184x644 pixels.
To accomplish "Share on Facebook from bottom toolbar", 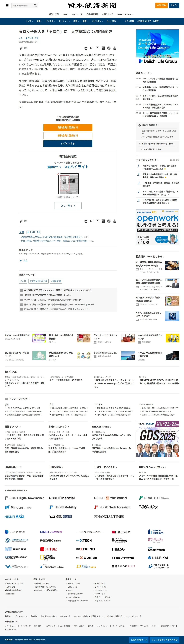I will coord(109,221).
